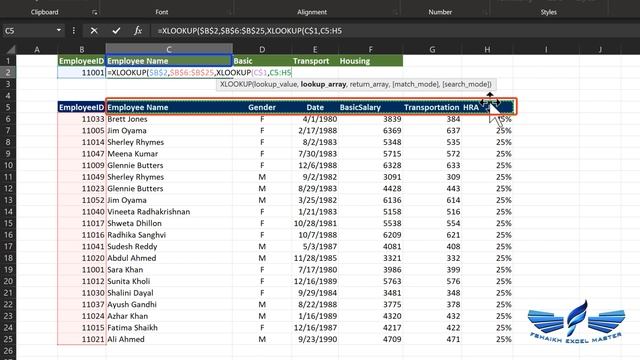Viewport: 640px width, 360px height.
Task: Select the Meena Kumar name cell
Action: coord(169,154)
